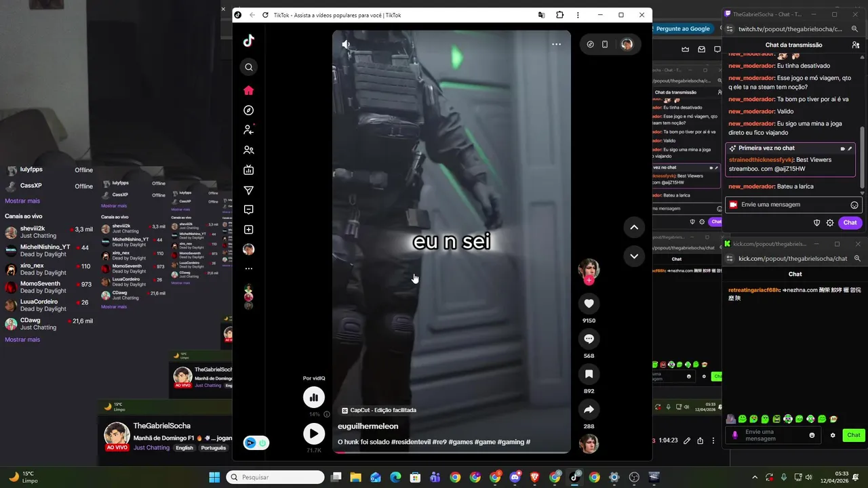
Task: Open TikTok activity inbox icon
Action: [249, 210]
